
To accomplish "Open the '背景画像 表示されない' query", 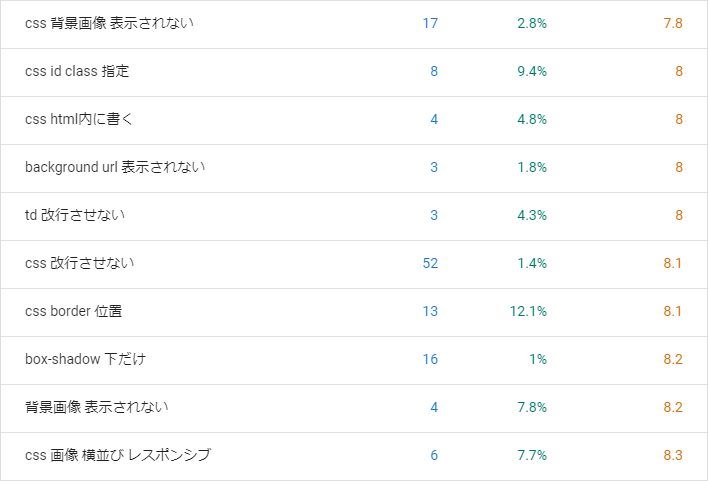I will (x=97, y=407).
